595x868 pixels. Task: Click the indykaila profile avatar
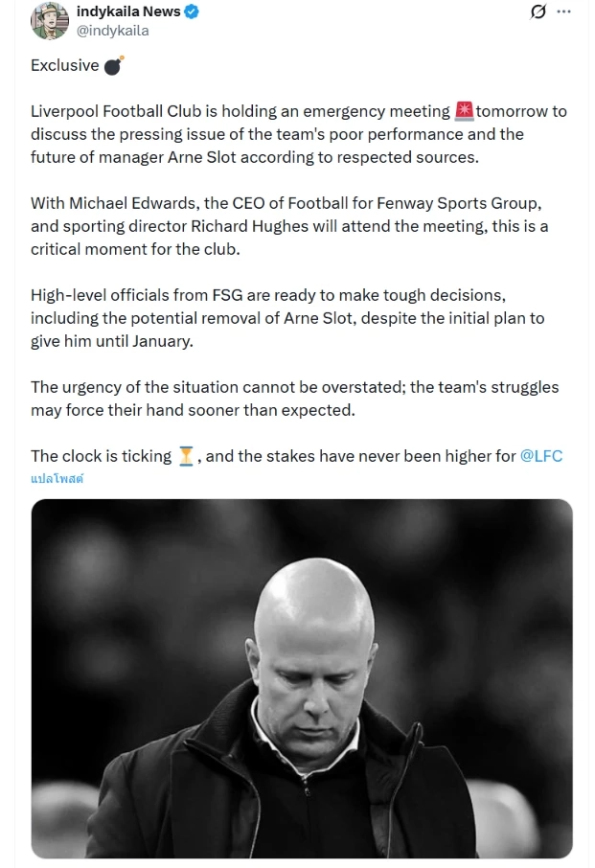click(50, 20)
